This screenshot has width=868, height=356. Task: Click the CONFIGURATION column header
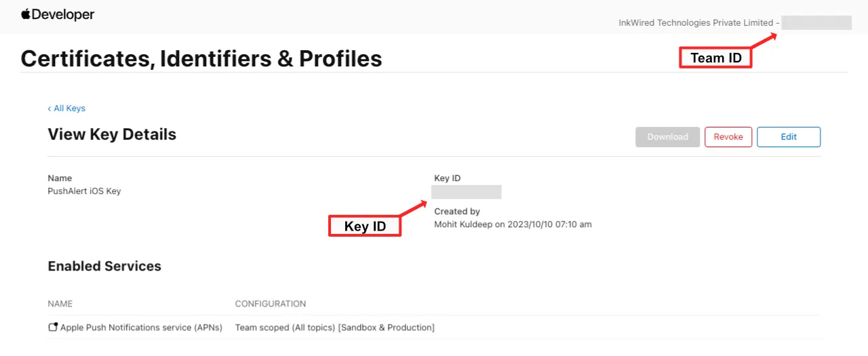pyautogui.click(x=270, y=304)
